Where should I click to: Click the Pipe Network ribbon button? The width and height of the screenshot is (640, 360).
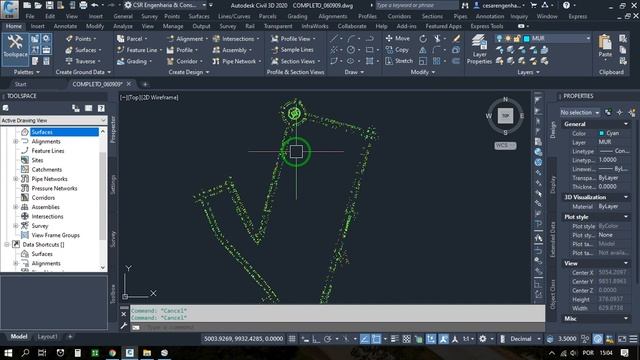point(236,61)
